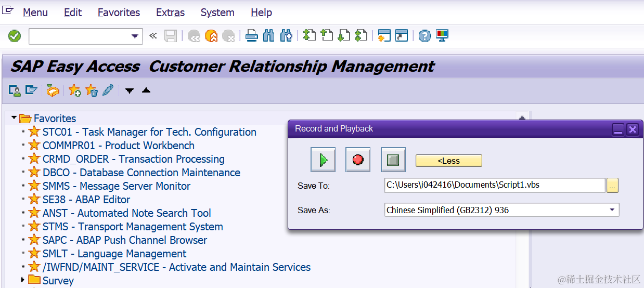Expand the Survey folder
Screen dimensions: 644x288
[23, 280]
